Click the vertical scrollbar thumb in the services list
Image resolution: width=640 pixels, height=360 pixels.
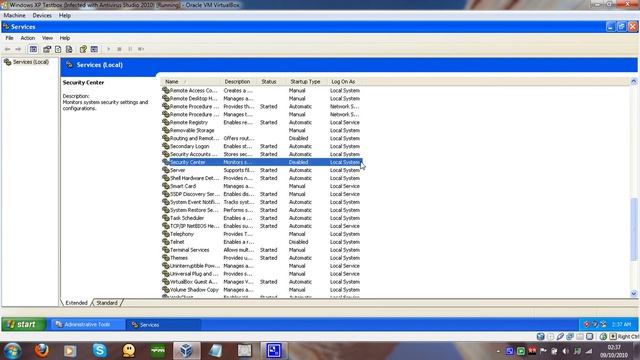click(x=633, y=229)
